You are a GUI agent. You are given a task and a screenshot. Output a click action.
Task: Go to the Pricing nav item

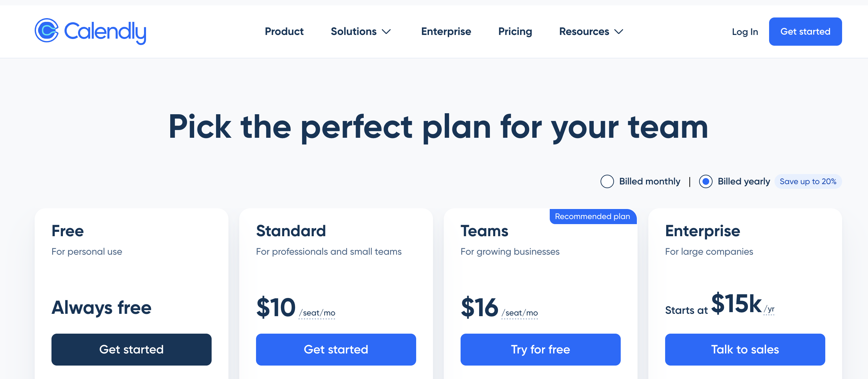pos(515,31)
